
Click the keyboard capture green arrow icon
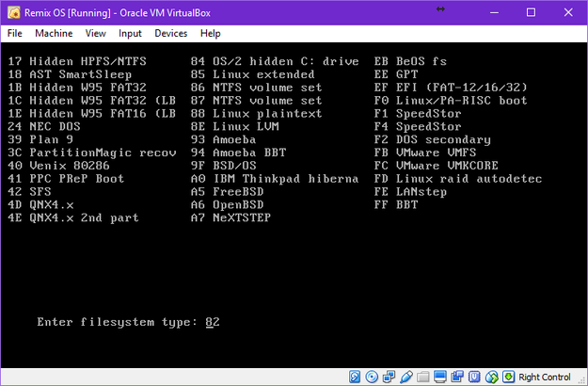click(508, 377)
